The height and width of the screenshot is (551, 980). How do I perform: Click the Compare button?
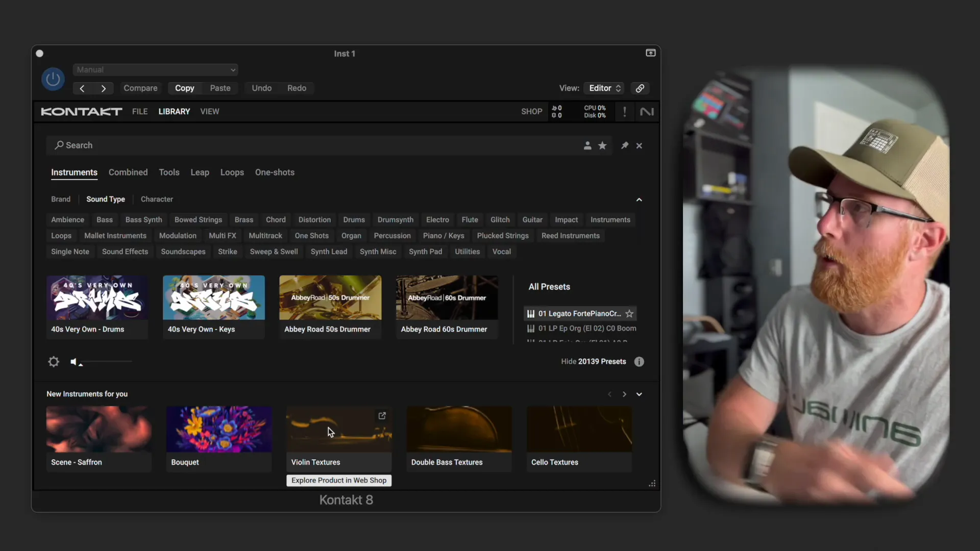140,88
